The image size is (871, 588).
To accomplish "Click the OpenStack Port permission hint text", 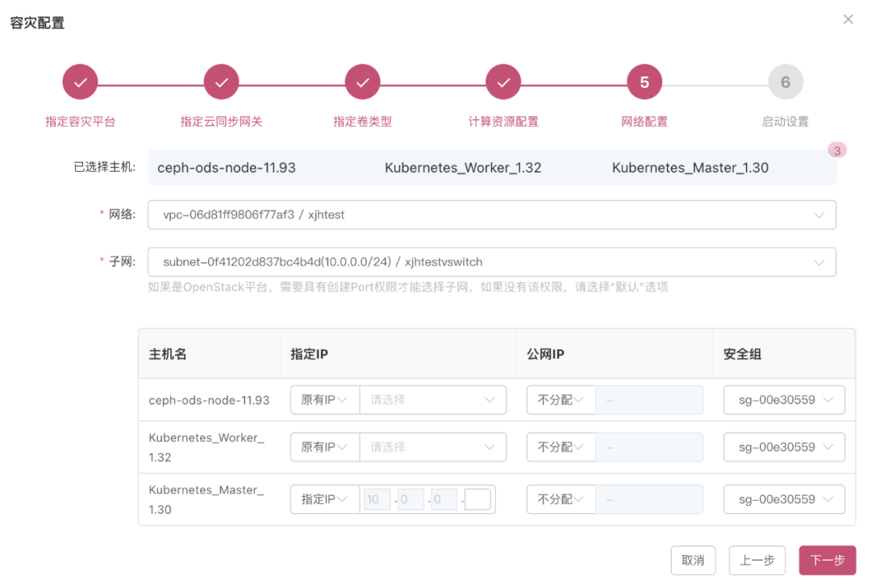I will pyautogui.click(x=408, y=287).
